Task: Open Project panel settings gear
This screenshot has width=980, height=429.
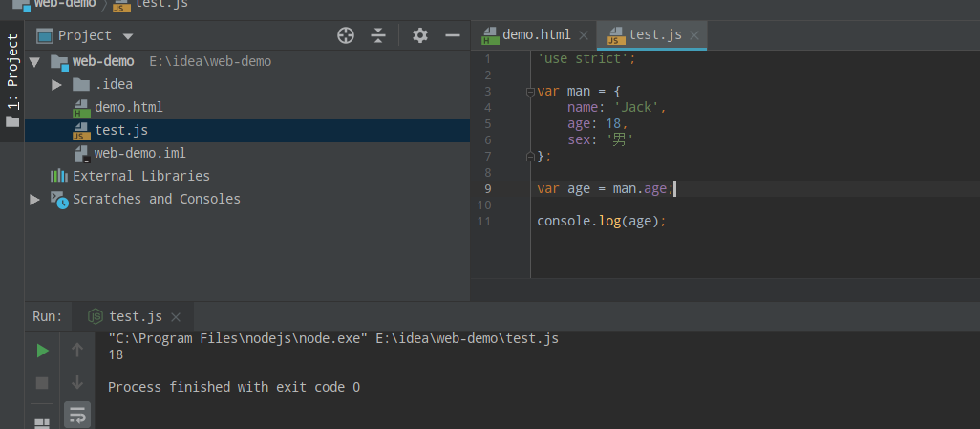Action: (x=420, y=35)
